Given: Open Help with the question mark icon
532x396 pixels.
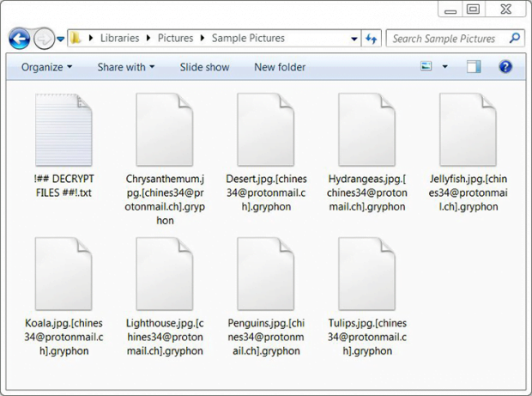Looking at the screenshot, I should 505,66.
